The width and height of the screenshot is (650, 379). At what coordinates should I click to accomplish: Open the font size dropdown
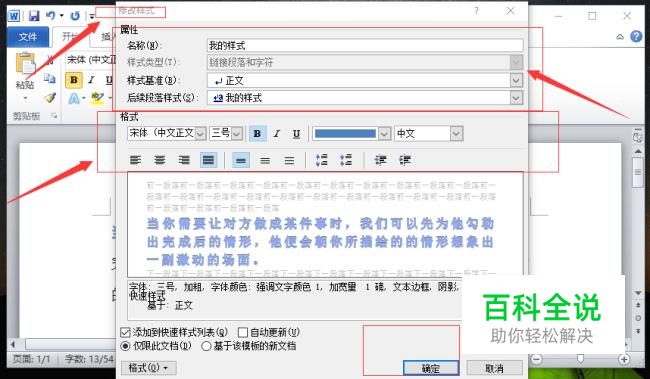(x=237, y=134)
